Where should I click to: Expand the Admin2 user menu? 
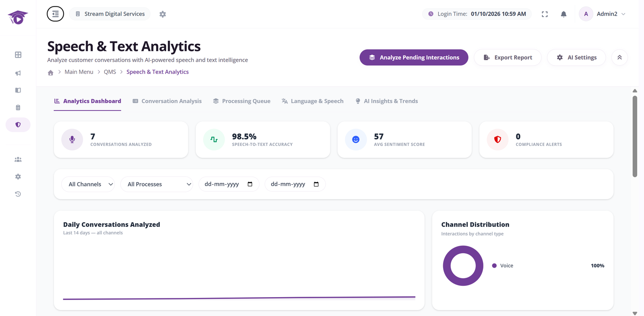pos(603,14)
